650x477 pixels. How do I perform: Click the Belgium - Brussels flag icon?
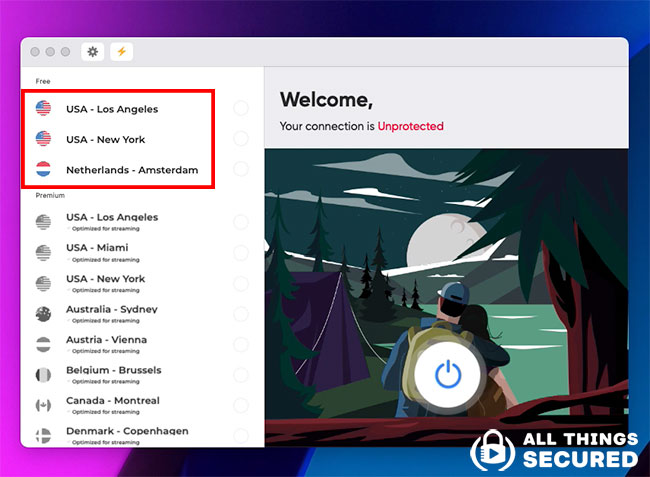(x=43, y=375)
